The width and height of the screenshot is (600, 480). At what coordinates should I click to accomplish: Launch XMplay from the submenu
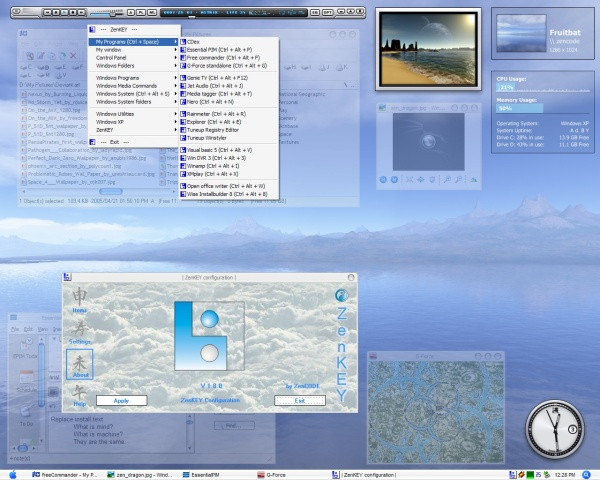pos(228,174)
